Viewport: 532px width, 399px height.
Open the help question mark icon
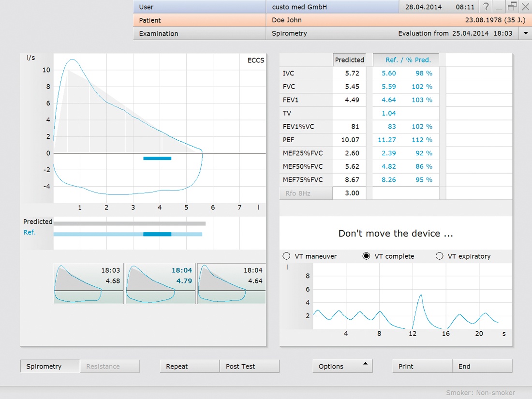tap(486, 6)
